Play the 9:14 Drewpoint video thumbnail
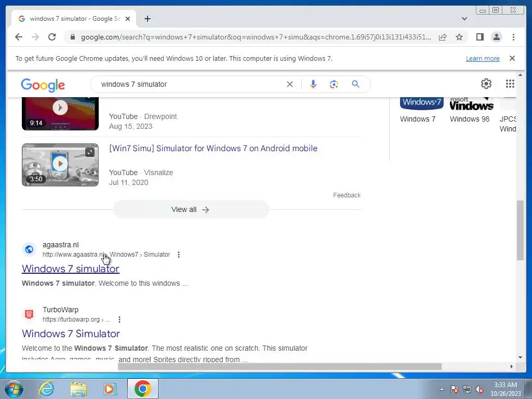The width and height of the screenshot is (532, 399). (60, 113)
